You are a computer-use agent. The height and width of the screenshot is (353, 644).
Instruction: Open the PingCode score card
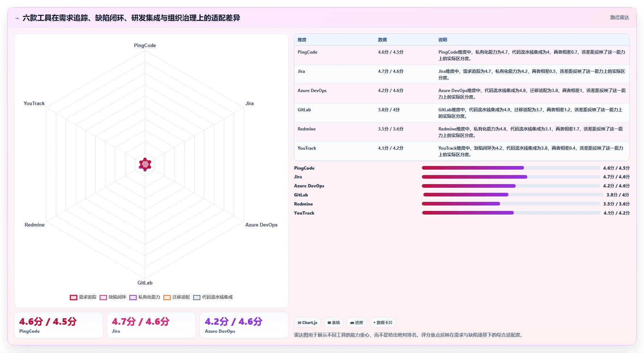(59, 325)
